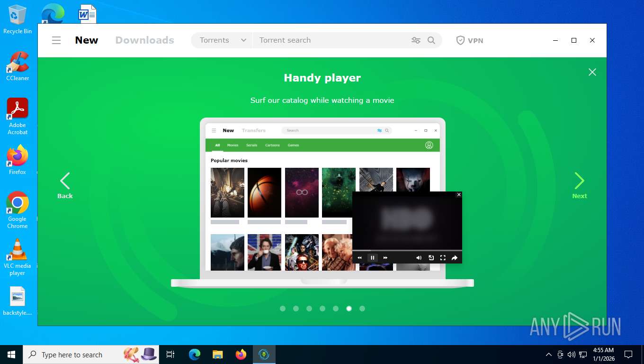Open the hamburger menu in the torrent app
This screenshot has height=364, width=644.
coord(56,40)
